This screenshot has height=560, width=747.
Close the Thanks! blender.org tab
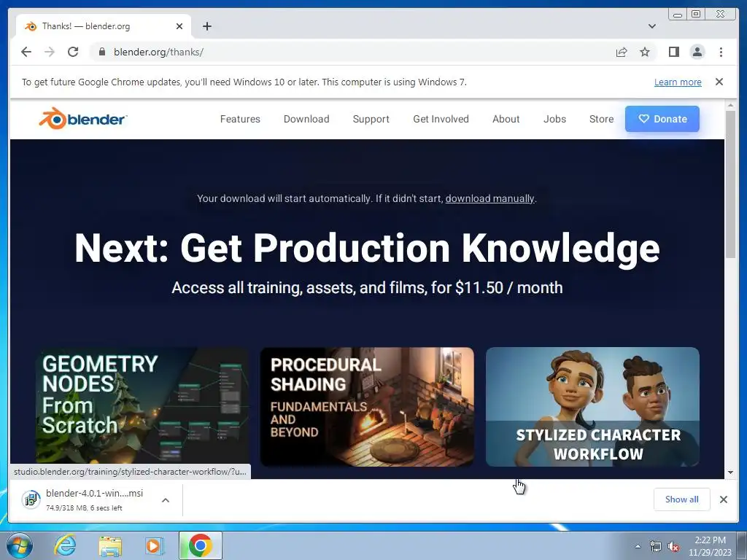pyautogui.click(x=179, y=26)
